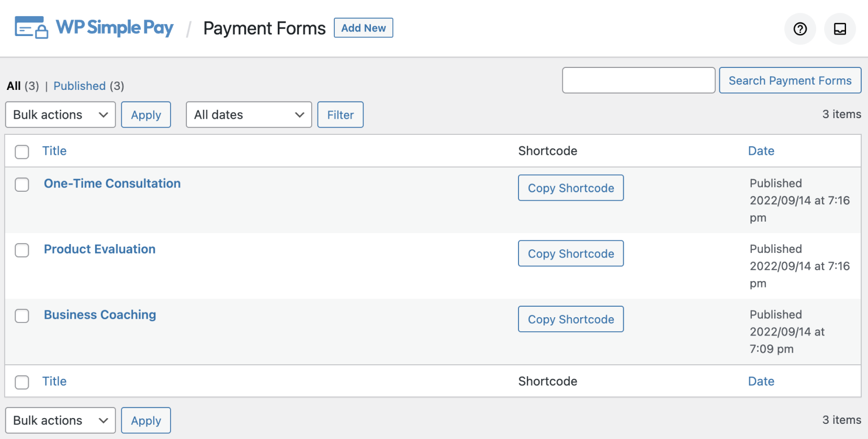Open the notifications inbox icon
The height and width of the screenshot is (439, 868).
[x=840, y=29]
